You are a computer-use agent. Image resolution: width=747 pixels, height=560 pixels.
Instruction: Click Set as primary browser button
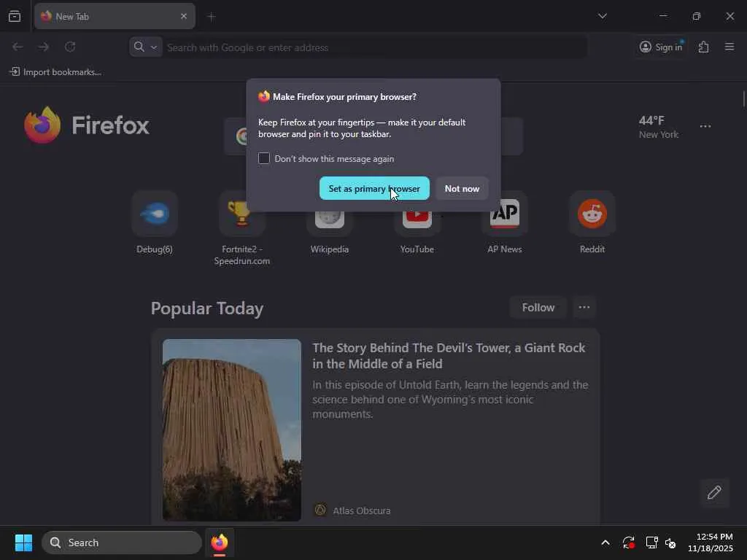374,189
